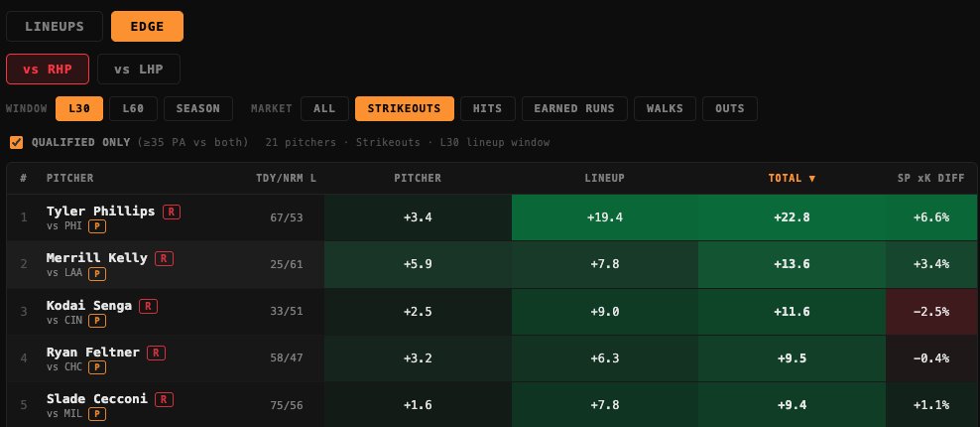980x427 pixels.
Task: Click the 33/51 TDY/NRM value
Action: (287, 311)
